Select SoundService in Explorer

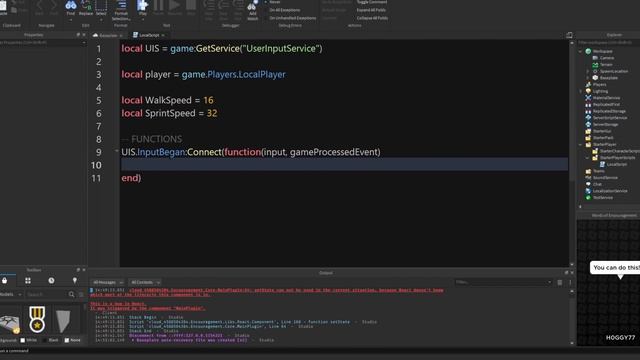(x=602, y=178)
